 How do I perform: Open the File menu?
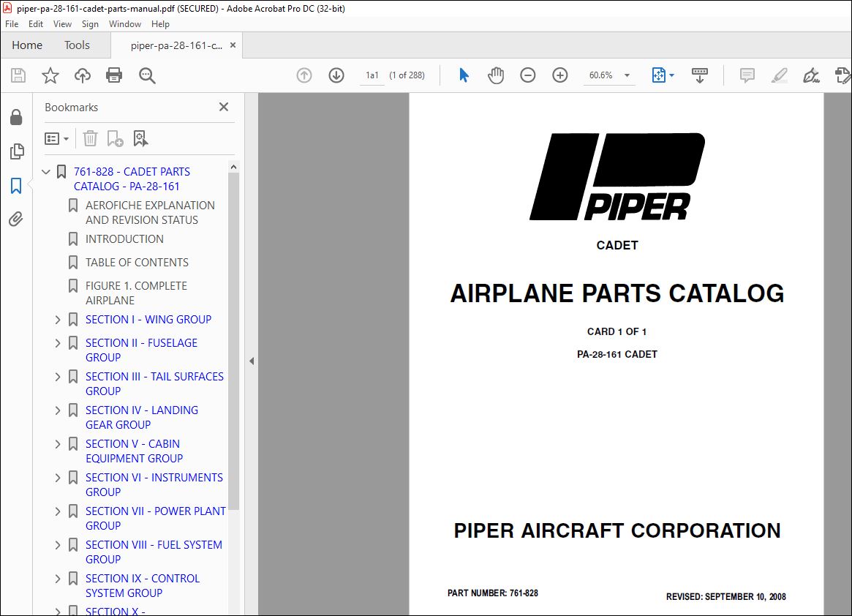[x=12, y=24]
